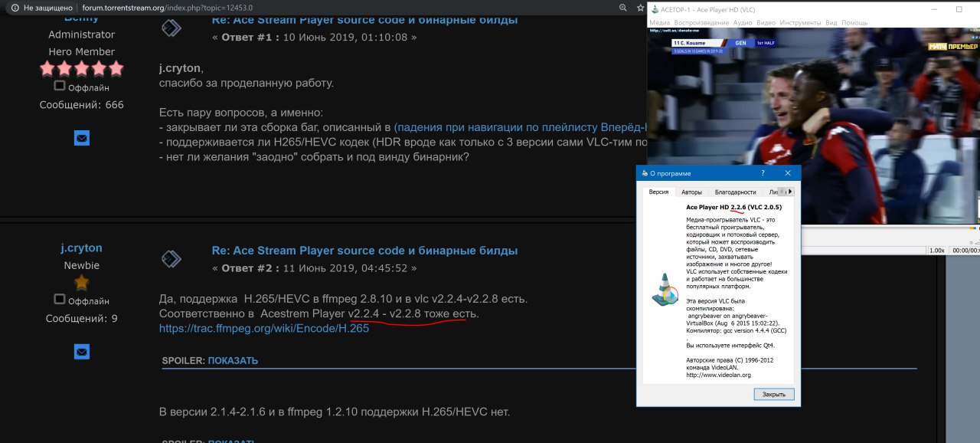Image resolution: width=980 pixels, height=443 pixels.
Task: Open the Помощь menu in Ace Player
Action: [854, 22]
